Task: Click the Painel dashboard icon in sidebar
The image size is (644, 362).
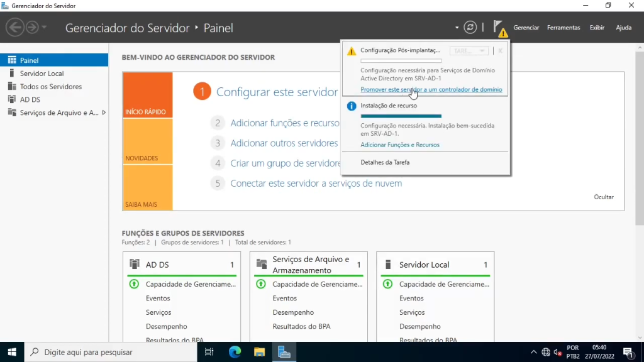Action: 12,60
